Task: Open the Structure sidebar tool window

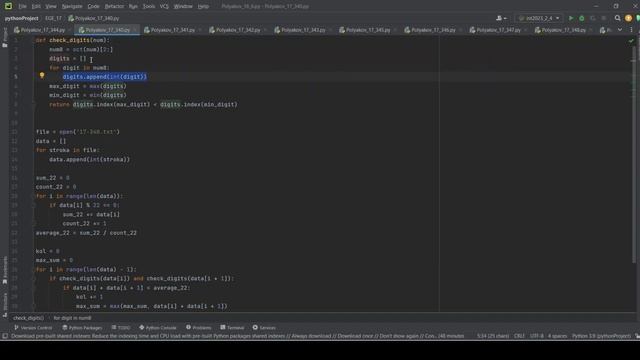Action: coord(5,304)
